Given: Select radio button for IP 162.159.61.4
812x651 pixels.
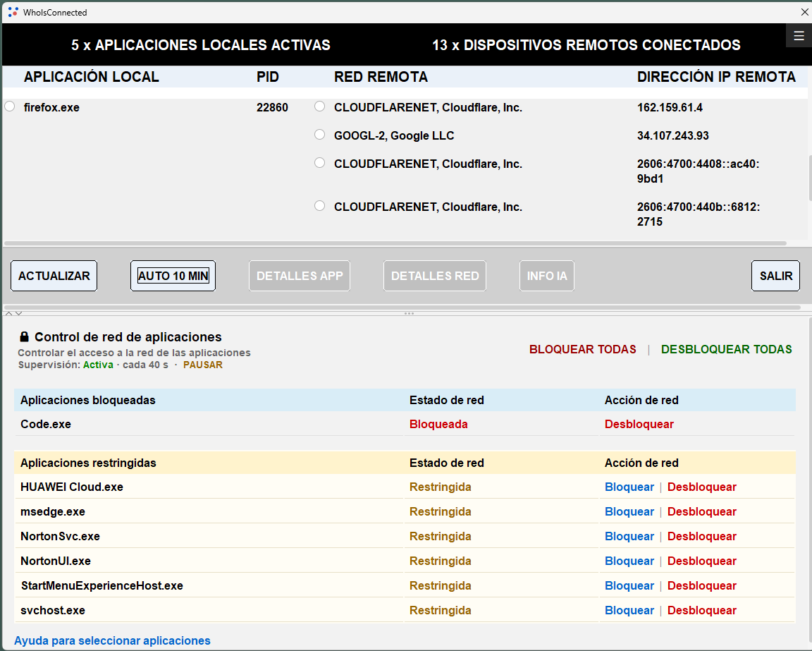Looking at the screenshot, I should click(x=319, y=107).
